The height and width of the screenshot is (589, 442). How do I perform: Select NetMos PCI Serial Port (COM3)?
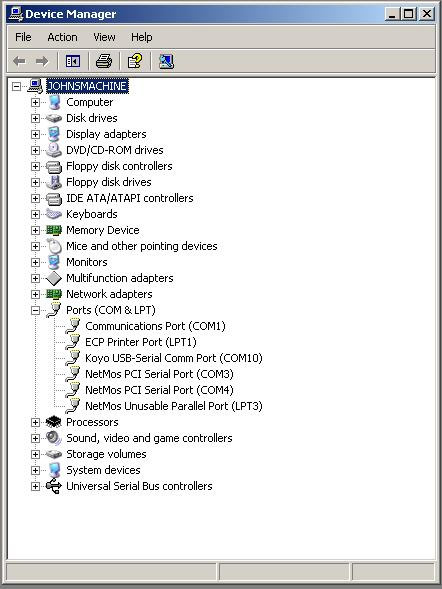(x=159, y=374)
